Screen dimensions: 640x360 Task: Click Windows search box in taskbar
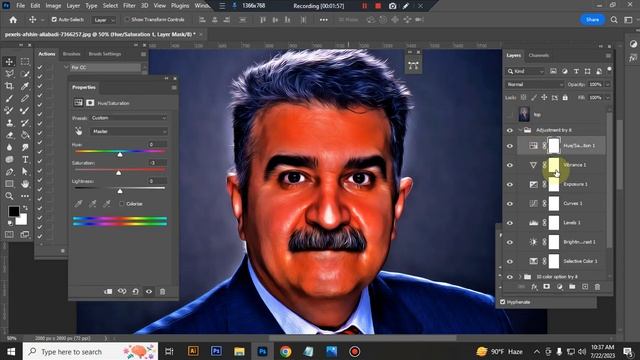tap(90, 351)
